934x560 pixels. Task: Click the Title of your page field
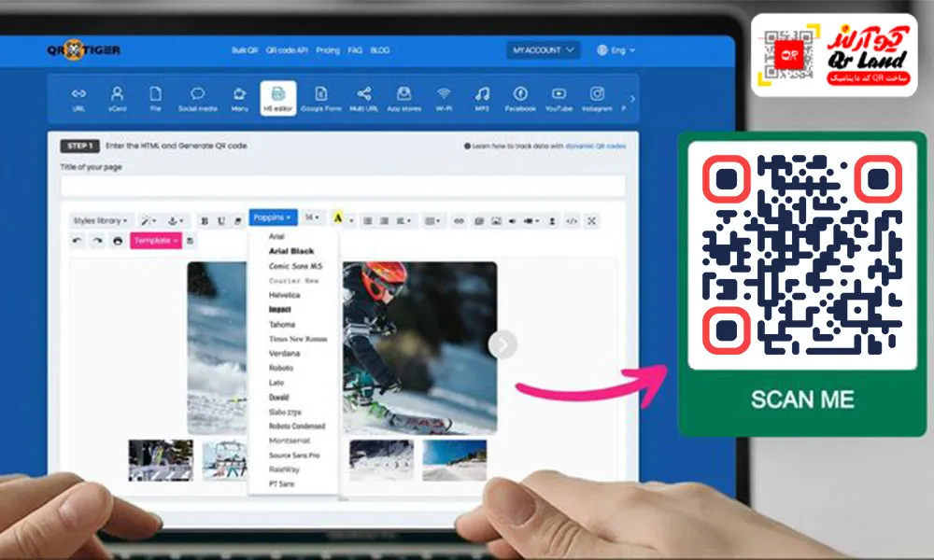343,186
